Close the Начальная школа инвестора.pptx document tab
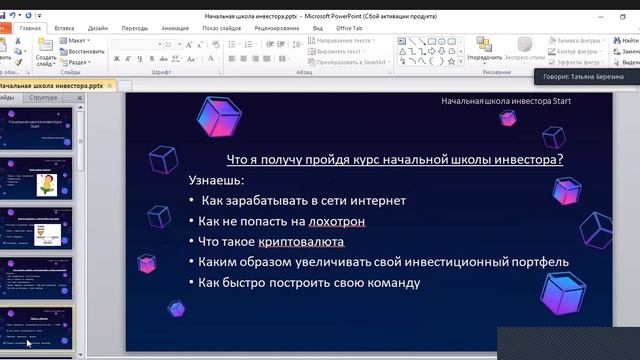Image resolution: width=640 pixels, height=360 pixels. tap(109, 86)
